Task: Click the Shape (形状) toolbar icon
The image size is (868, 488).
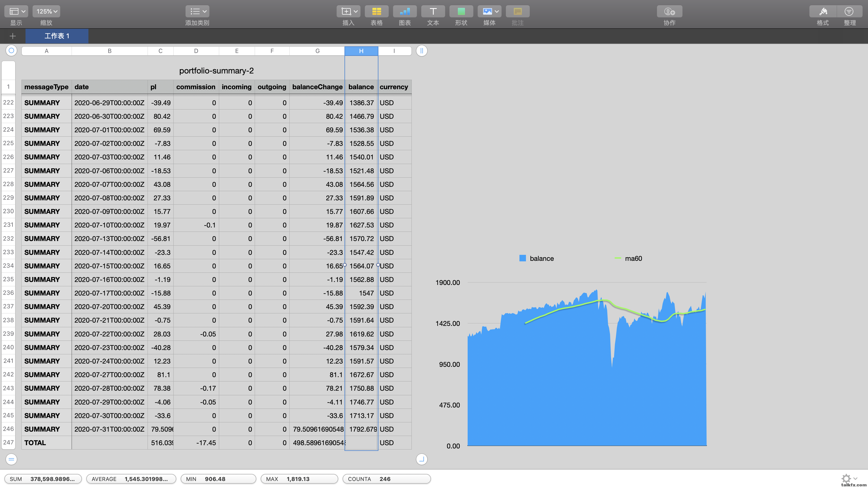Action: coord(461,11)
